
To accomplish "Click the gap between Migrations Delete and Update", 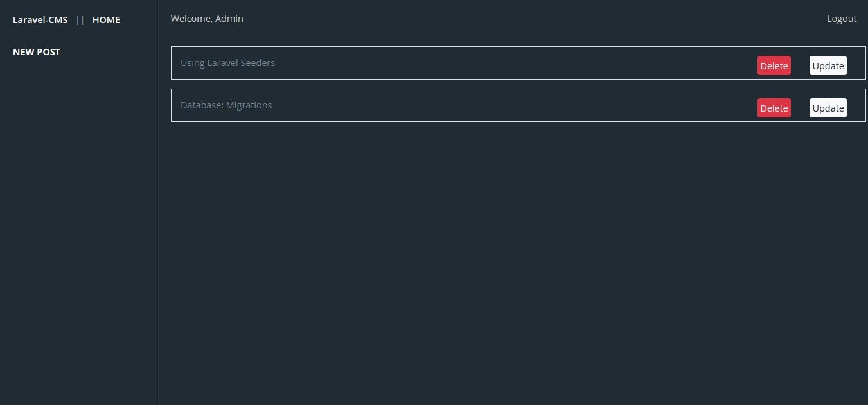I will tap(800, 108).
